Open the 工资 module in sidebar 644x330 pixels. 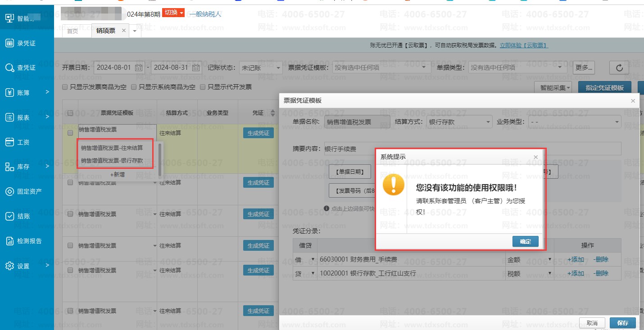coord(23,142)
